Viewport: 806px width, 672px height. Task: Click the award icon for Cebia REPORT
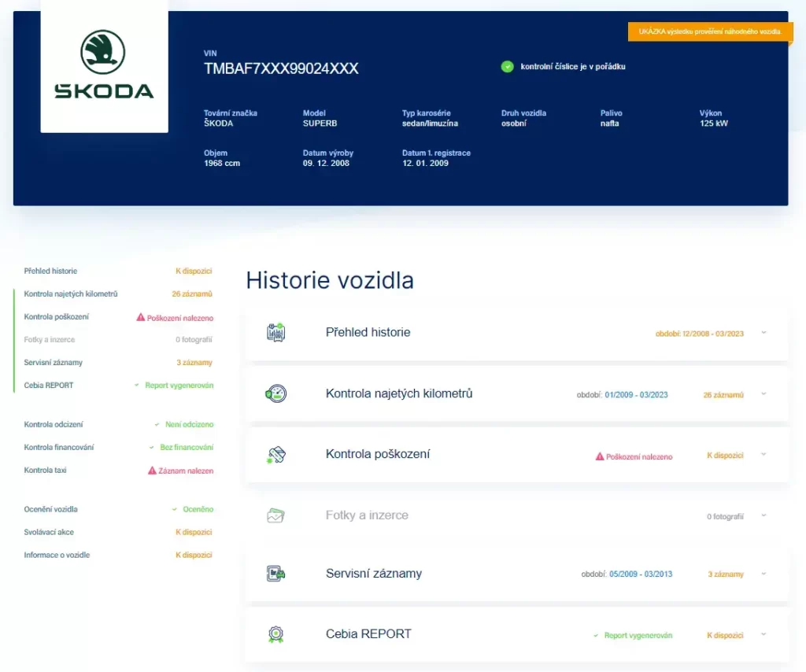pos(276,634)
